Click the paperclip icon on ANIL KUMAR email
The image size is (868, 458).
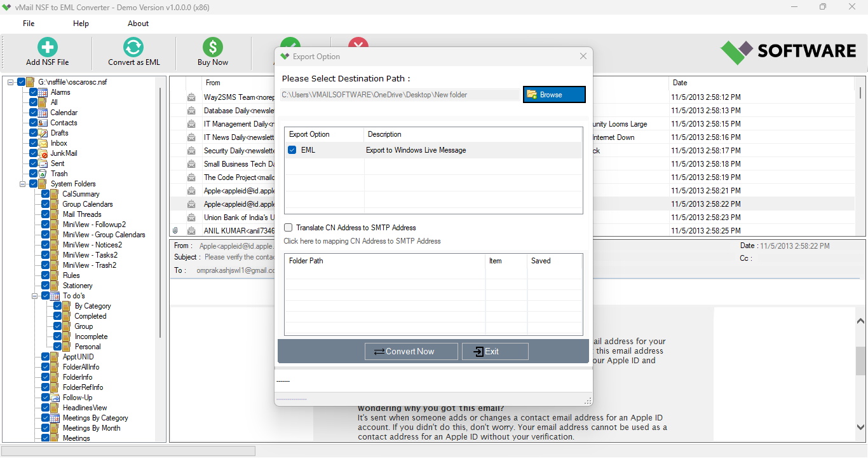[x=175, y=230]
